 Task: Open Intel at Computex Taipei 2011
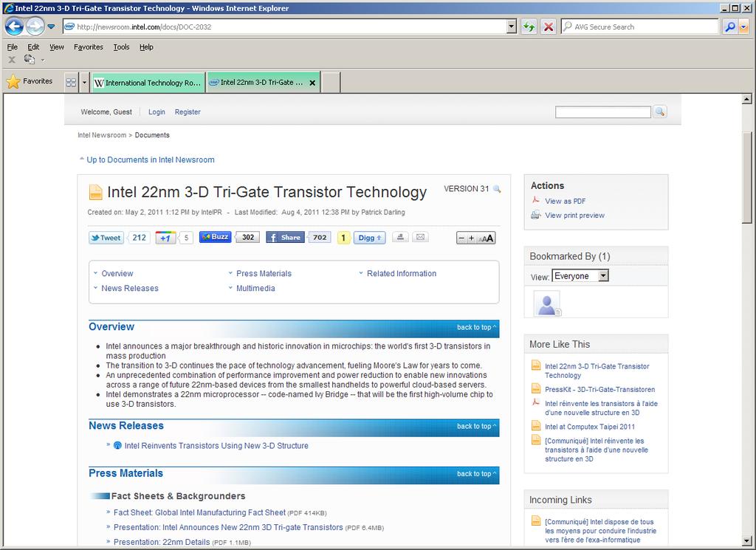click(590, 427)
